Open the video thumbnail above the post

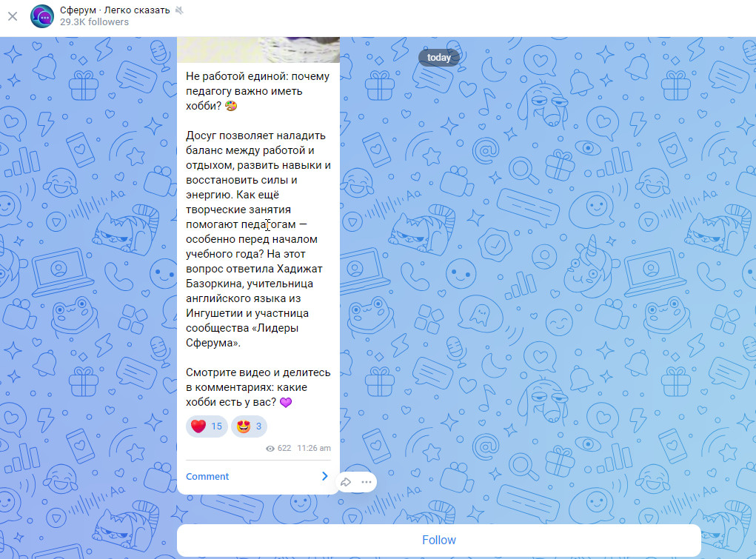coord(258,50)
